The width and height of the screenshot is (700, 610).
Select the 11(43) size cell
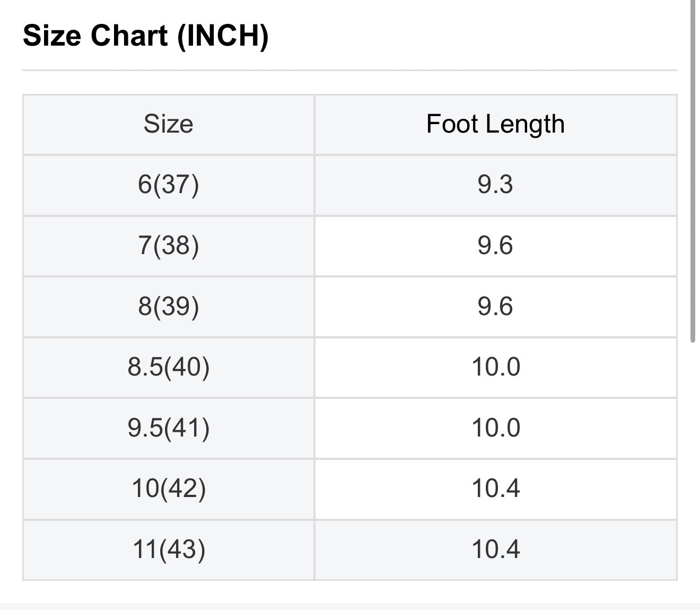pyautogui.click(x=168, y=549)
